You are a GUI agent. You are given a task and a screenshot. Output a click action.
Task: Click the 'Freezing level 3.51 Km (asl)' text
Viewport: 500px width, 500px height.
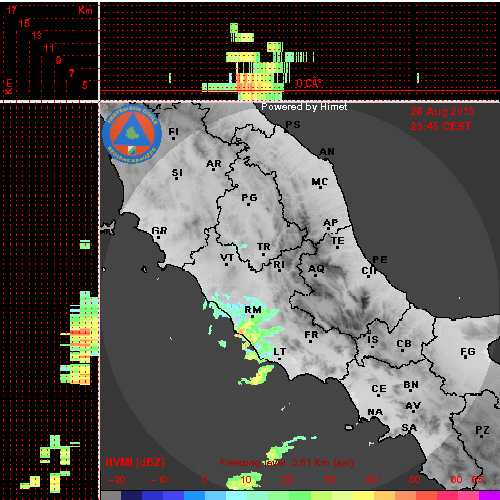tap(287, 463)
